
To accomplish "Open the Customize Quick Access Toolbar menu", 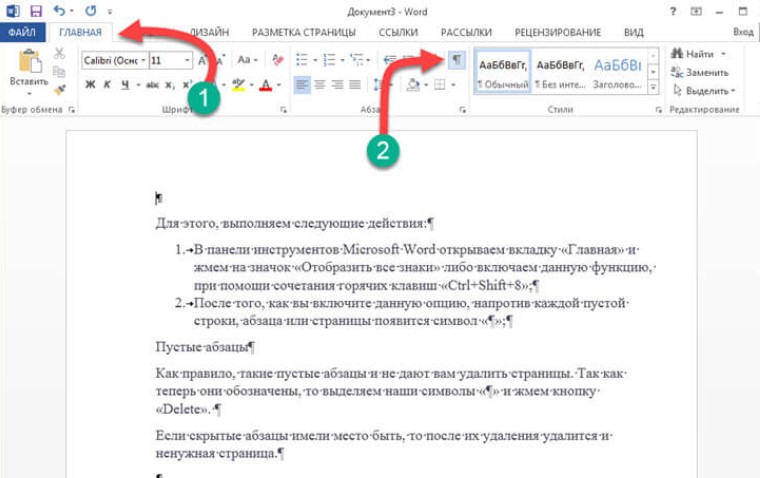I will tap(110, 12).
